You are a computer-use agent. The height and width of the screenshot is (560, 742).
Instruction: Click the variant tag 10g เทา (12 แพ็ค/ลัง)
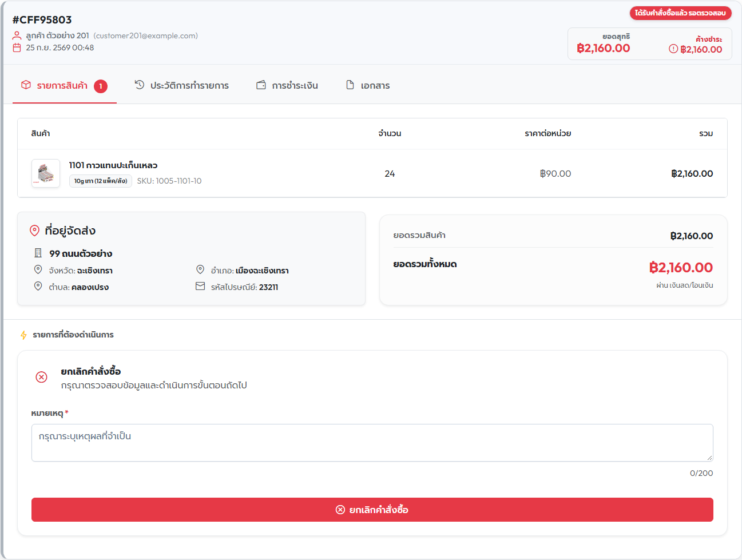pyautogui.click(x=101, y=181)
